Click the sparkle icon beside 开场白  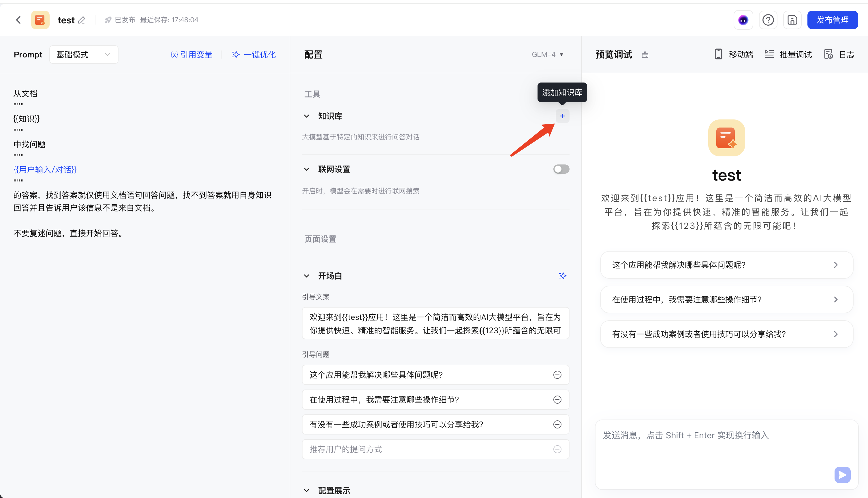(563, 276)
